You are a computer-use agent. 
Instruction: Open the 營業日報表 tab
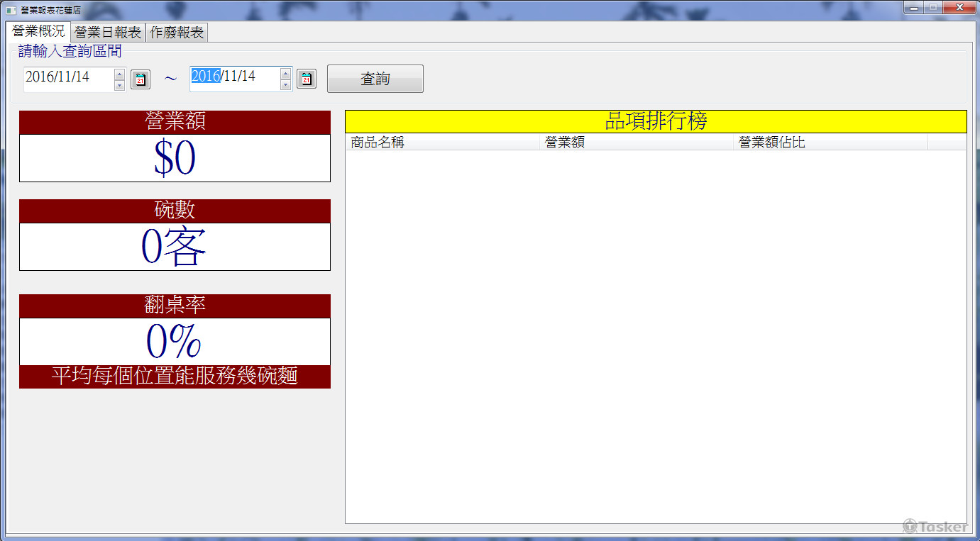point(108,33)
